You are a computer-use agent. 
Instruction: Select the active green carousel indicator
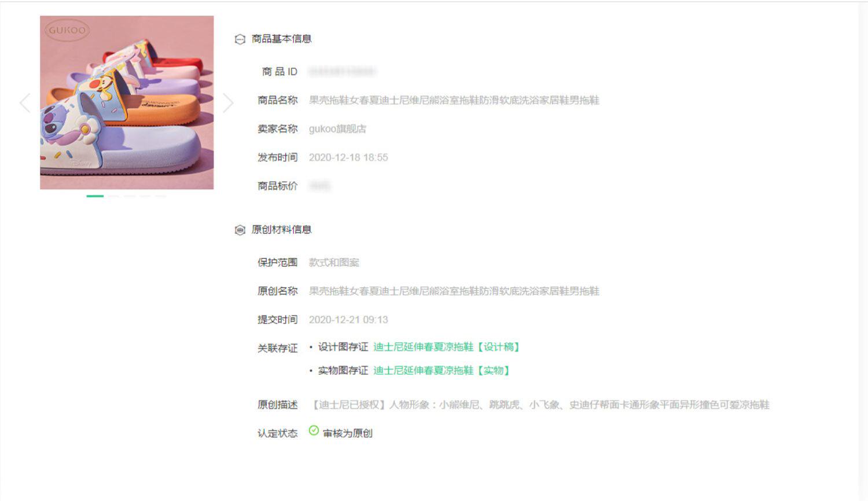point(95,196)
